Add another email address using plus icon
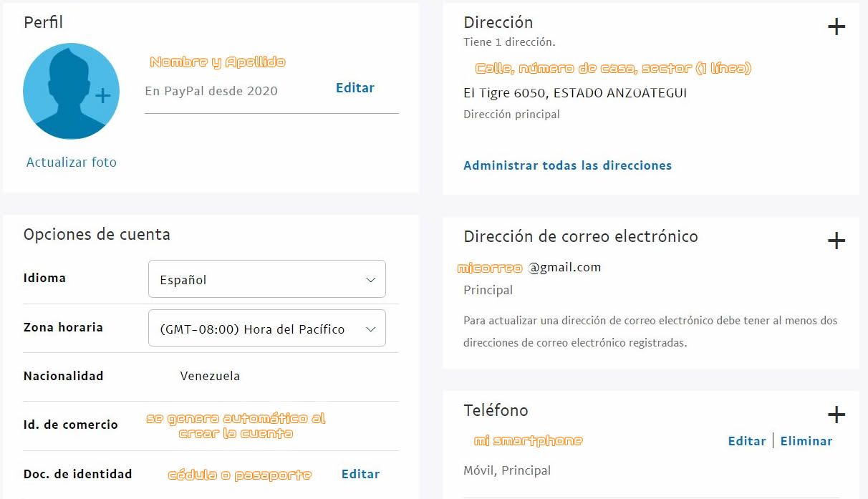Image resolution: width=868 pixels, height=499 pixels. (x=836, y=241)
